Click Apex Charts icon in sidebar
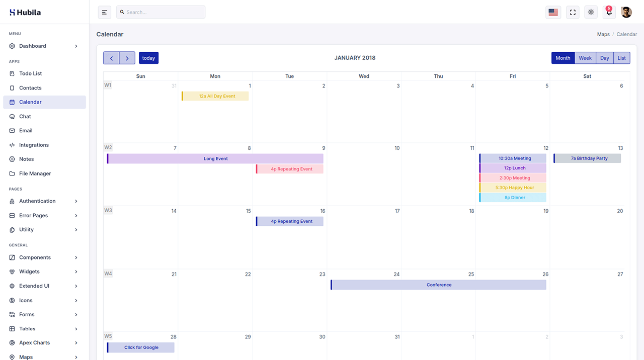 tap(12, 343)
